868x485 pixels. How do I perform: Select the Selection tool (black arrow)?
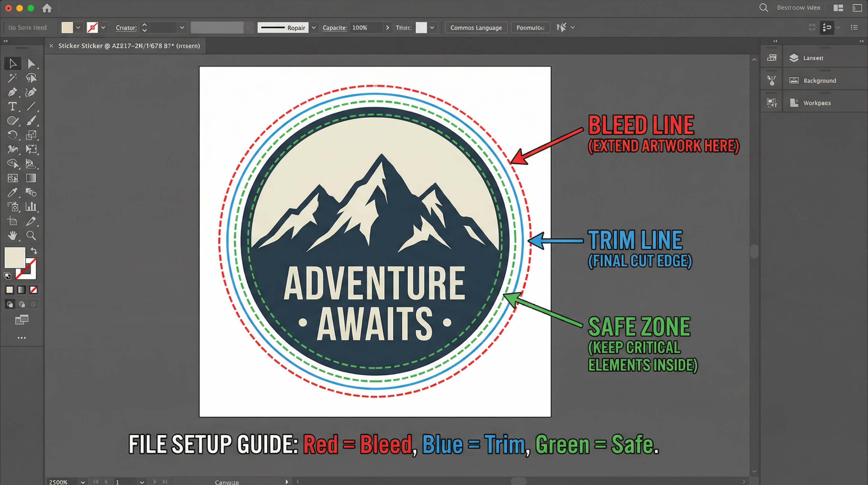[13, 63]
